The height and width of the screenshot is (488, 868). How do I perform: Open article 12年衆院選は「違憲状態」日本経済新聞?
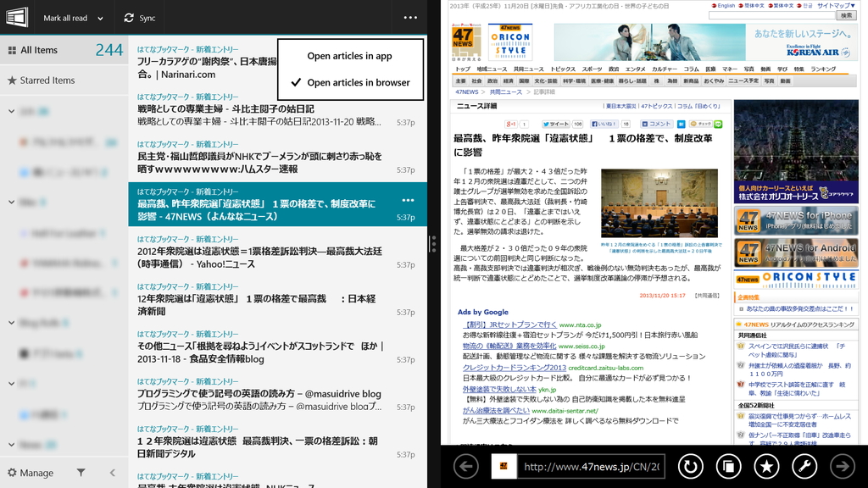click(x=277, y=301)
